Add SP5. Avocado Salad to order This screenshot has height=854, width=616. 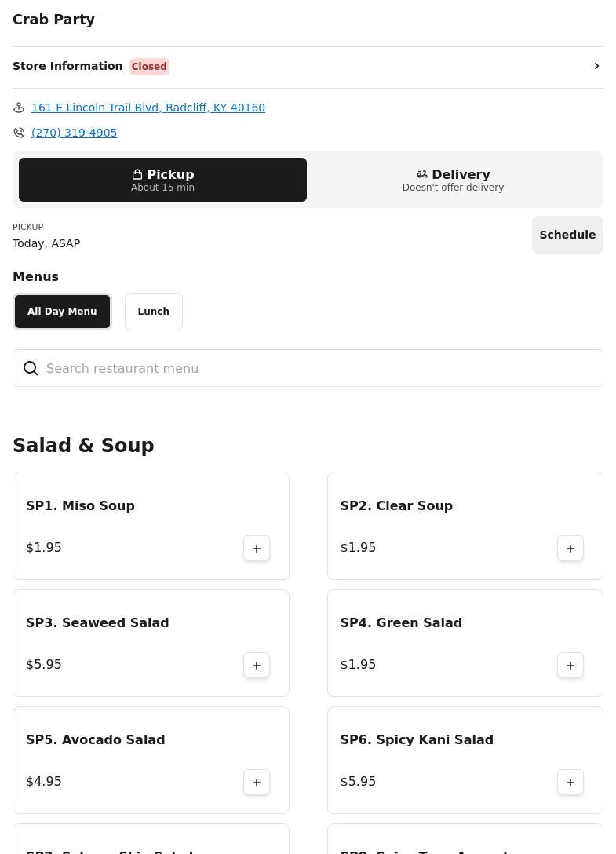(257, 782)
